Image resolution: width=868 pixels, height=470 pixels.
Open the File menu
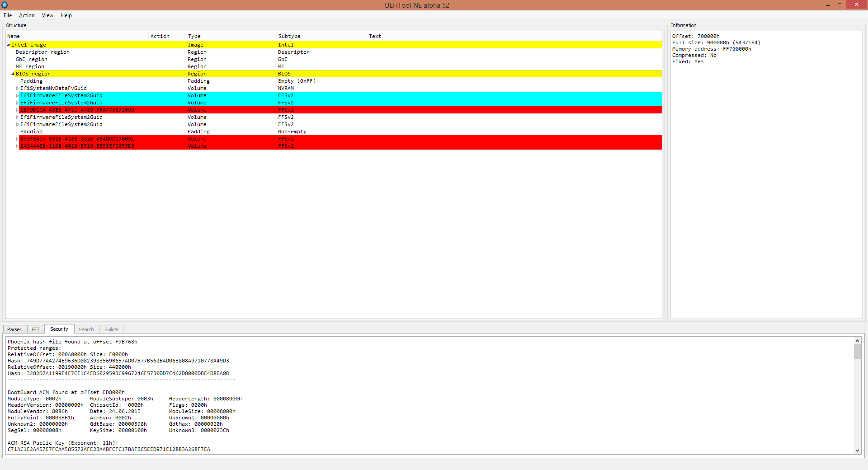[8, 15]
